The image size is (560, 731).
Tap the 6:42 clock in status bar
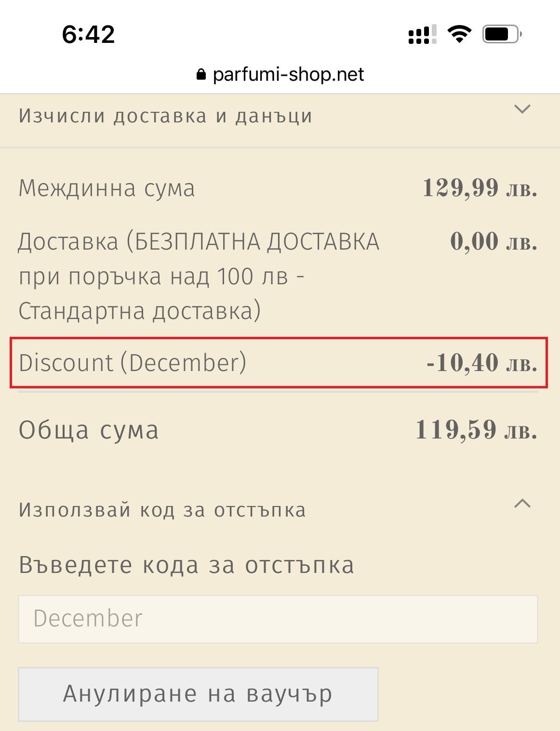click(x=89, y=34)
